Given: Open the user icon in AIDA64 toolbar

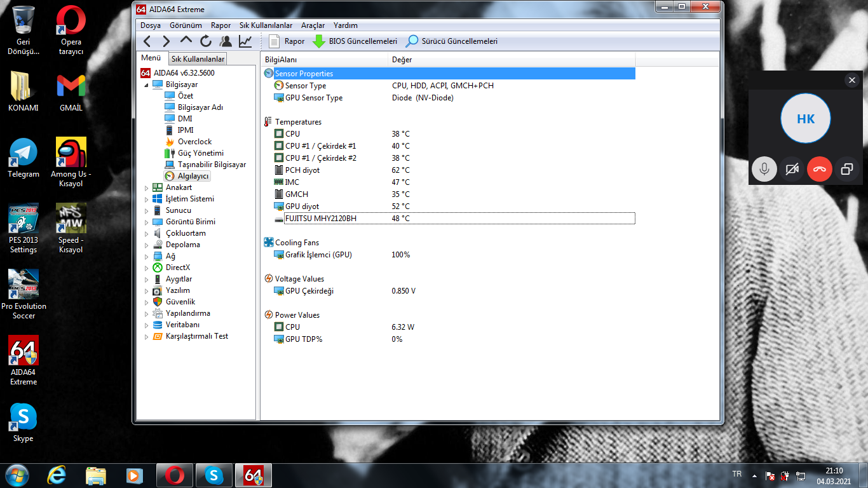Looking at the screenshot, I should [x=226, y=41].
